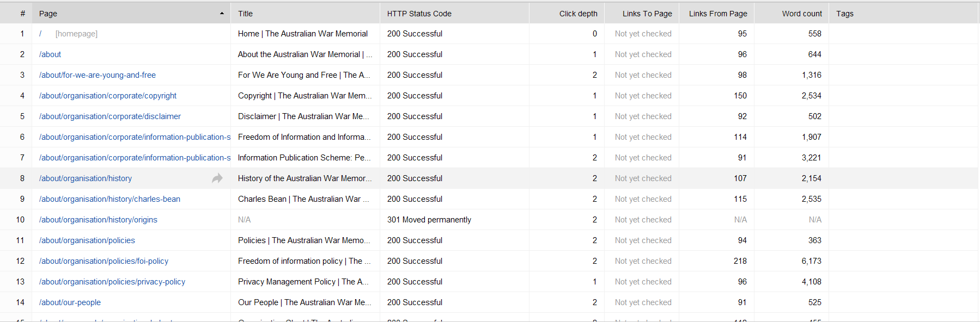Open the /about page link
Image resolution: width=980 pixels, height=322 pixels.
(50, 54)
